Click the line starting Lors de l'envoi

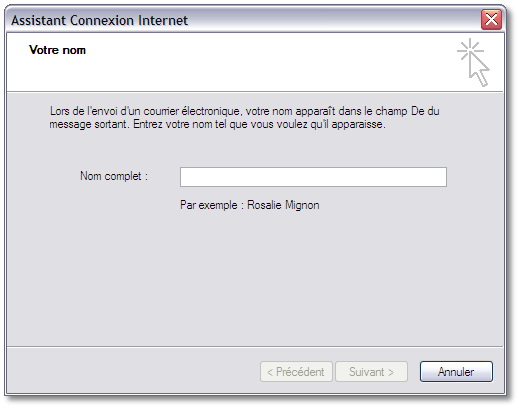click(244, 111)
